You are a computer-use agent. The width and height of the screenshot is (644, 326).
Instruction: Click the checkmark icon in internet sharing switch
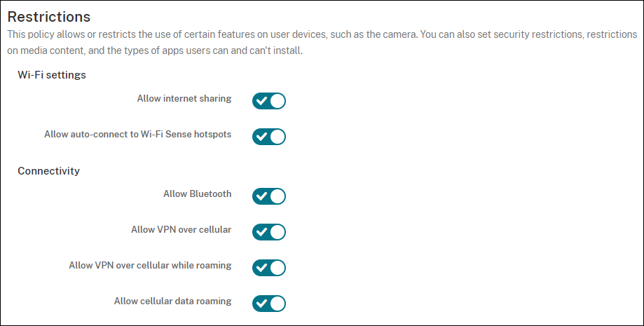pos(261,101)
